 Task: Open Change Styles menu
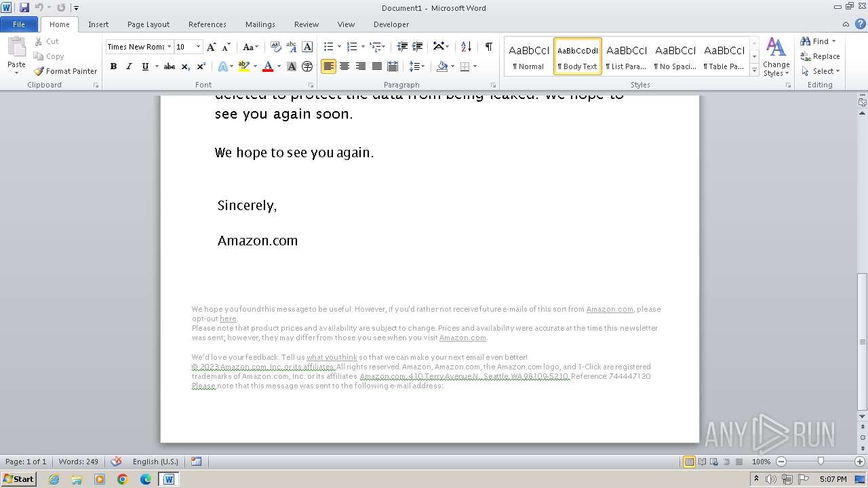click(x=776, y=58)
